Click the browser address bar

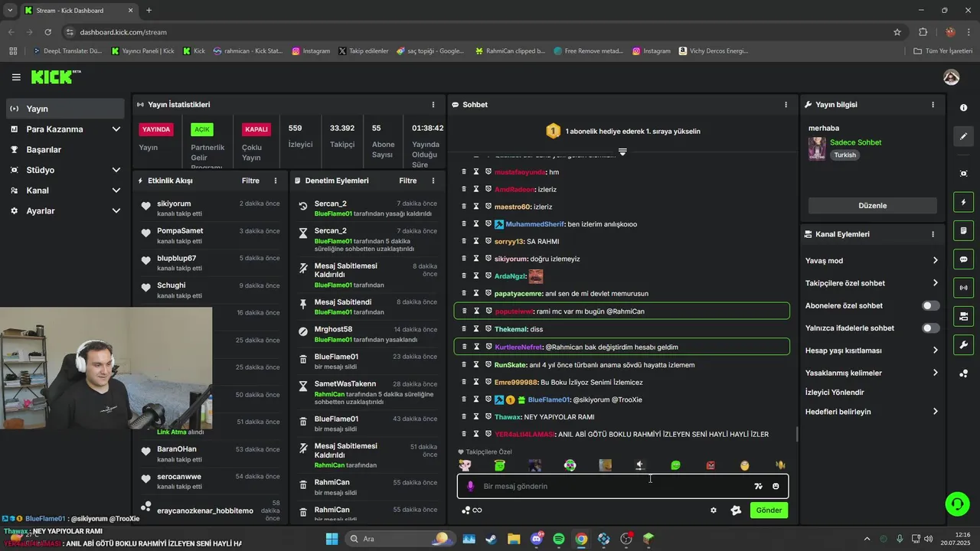(x=475, y=32)
